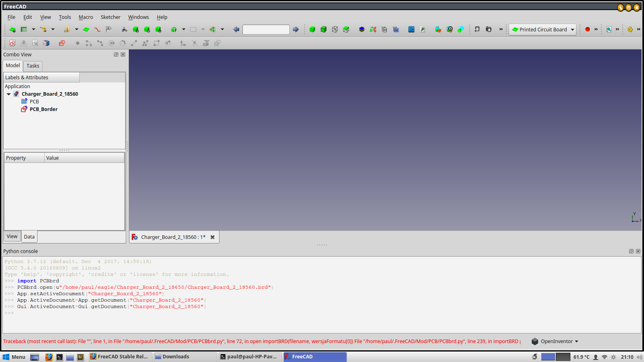Click the blue PCB pattern icon
The height and width of the screenshot is (362, 644).
click(411, 29)
